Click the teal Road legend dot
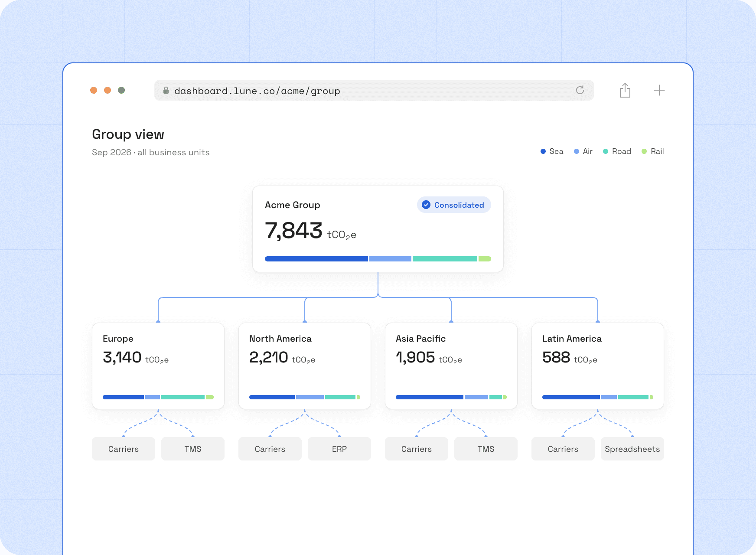Screen dimensions: 756x555 [605, 151]
